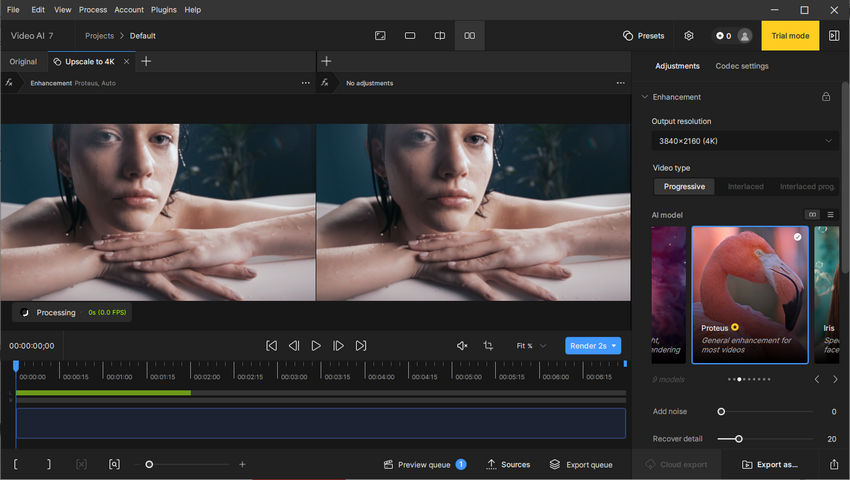Select Interlaced prog. video type
The width and height of the screenshot is (850, 480).
807,187
